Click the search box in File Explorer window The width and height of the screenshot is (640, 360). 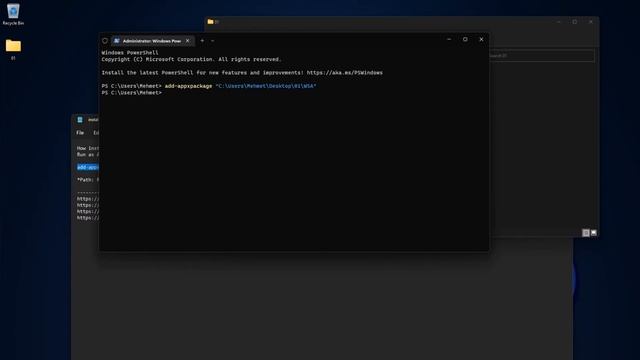pyautogui.click(x=542, y=56)
